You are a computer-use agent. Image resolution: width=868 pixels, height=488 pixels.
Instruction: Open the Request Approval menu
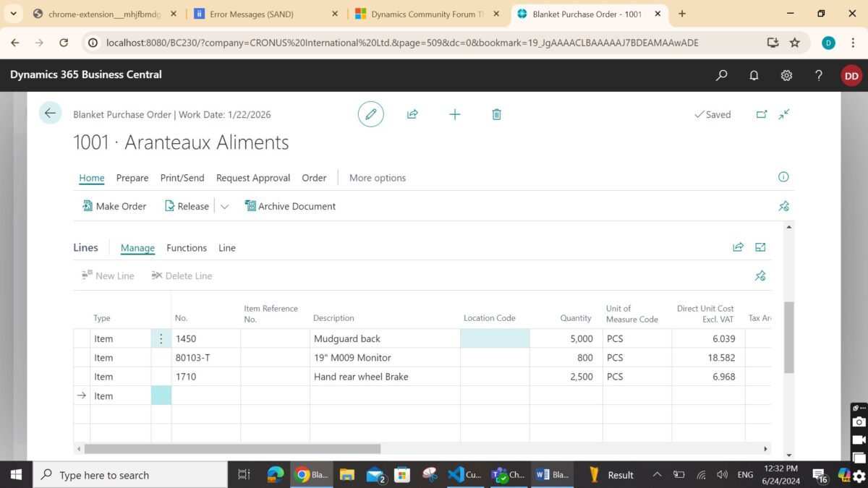253,178
